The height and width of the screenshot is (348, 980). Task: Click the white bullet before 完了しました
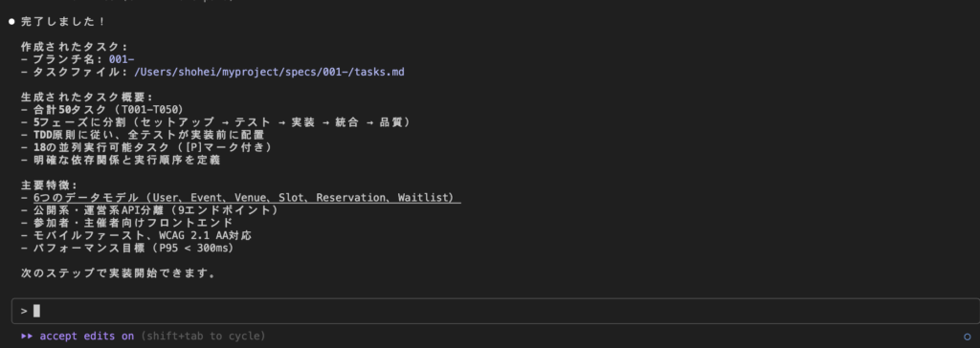11,22
